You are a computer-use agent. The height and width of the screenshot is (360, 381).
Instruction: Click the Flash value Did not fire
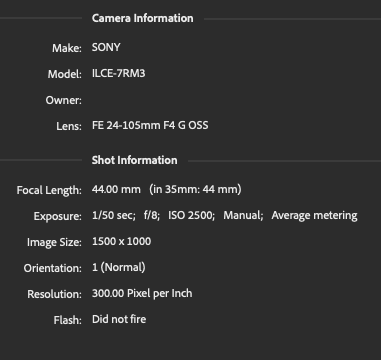(119, 319)
